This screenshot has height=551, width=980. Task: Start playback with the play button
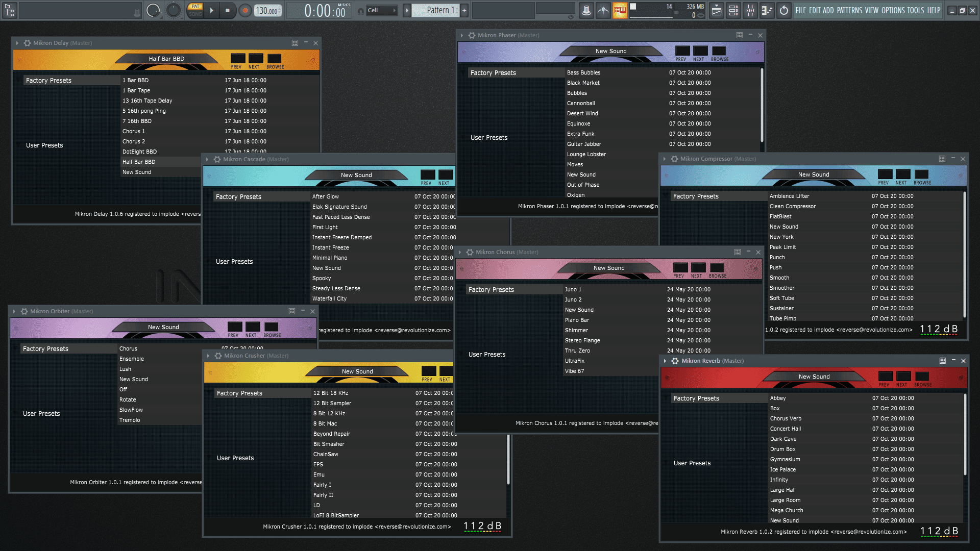(x=211, y=10)
